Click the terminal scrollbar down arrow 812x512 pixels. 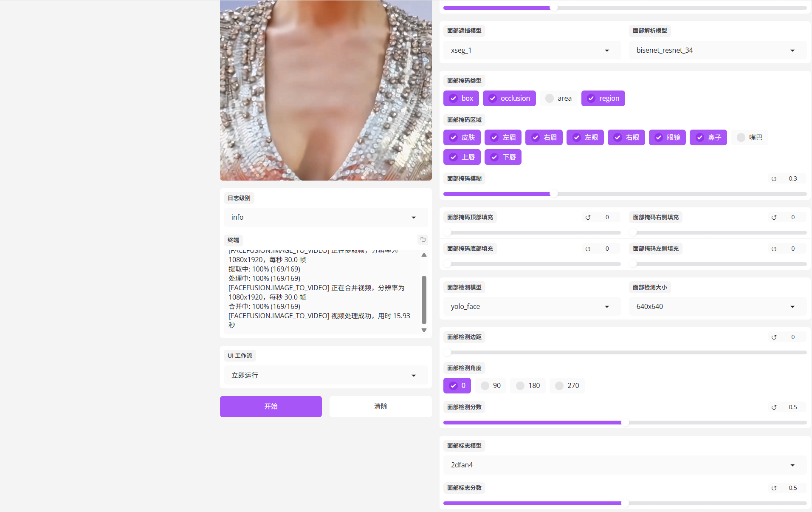pos(424,330)
